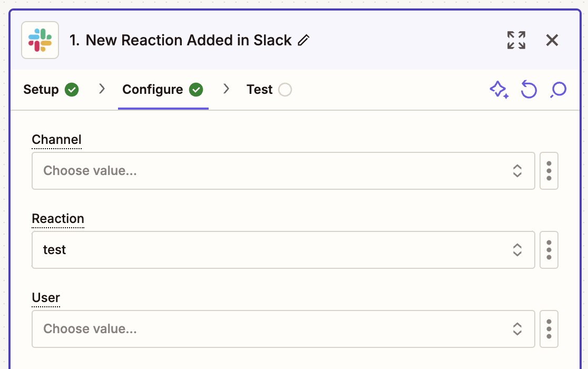Click the empty status circle next to Test
588x369 pixels.
click(x=285, y=90)
